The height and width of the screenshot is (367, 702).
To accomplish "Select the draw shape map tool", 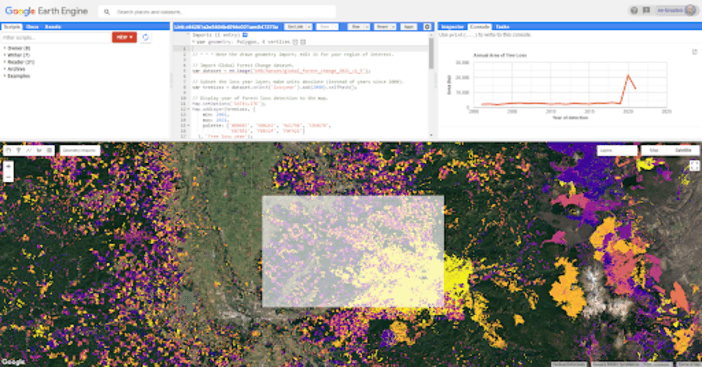I will [x=39, y=150].
